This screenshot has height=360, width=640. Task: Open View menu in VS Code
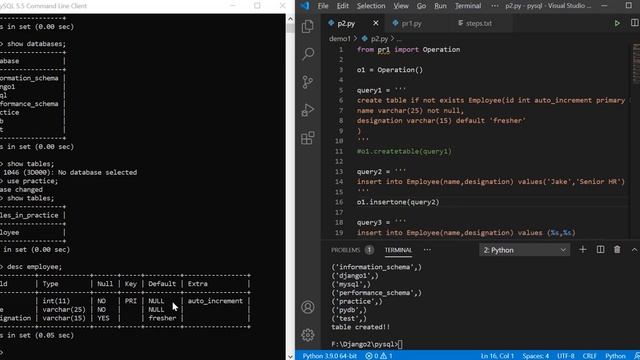(401, 6)
